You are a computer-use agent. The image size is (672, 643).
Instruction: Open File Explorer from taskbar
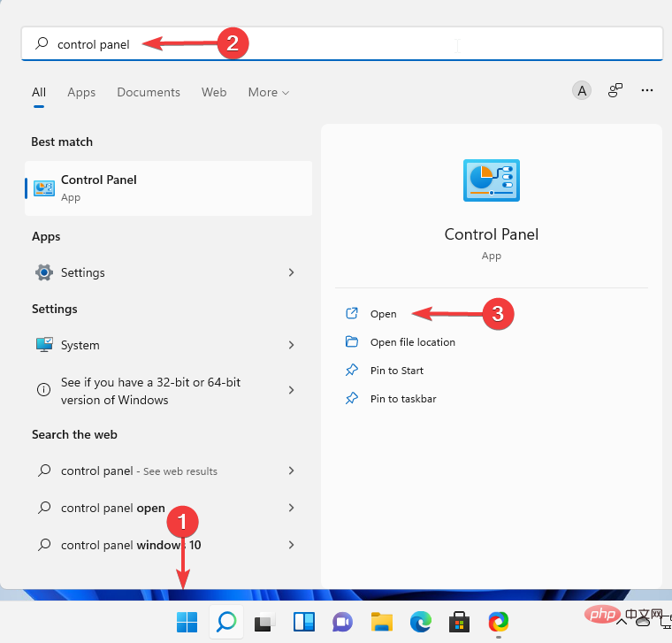381,622
